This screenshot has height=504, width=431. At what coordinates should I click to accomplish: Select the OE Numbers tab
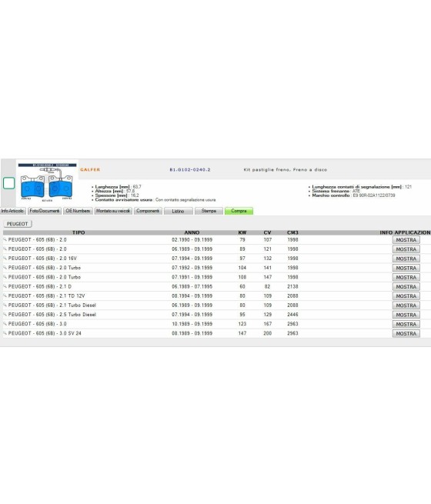(x=78, y=211)
